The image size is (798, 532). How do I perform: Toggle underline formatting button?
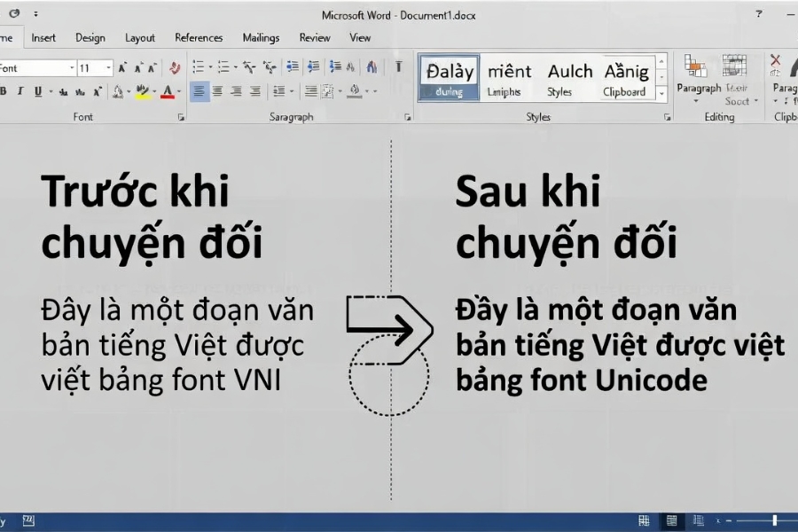[38, 91]
